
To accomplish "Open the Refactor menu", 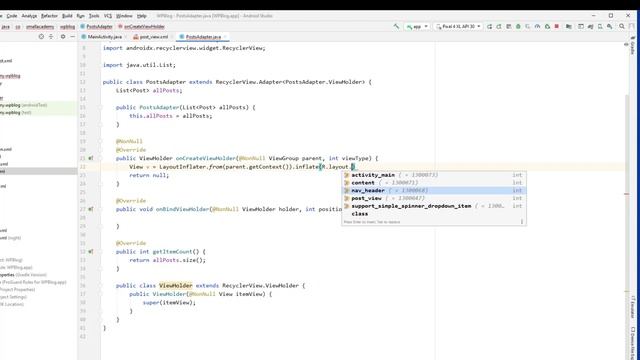I will pyautogui.click(x=49, y=16).
